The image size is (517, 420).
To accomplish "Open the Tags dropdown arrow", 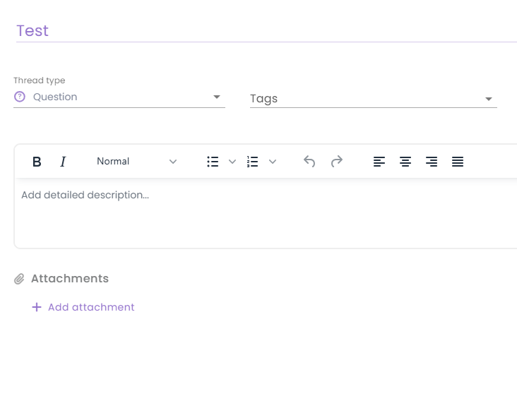I will (489, 100).
